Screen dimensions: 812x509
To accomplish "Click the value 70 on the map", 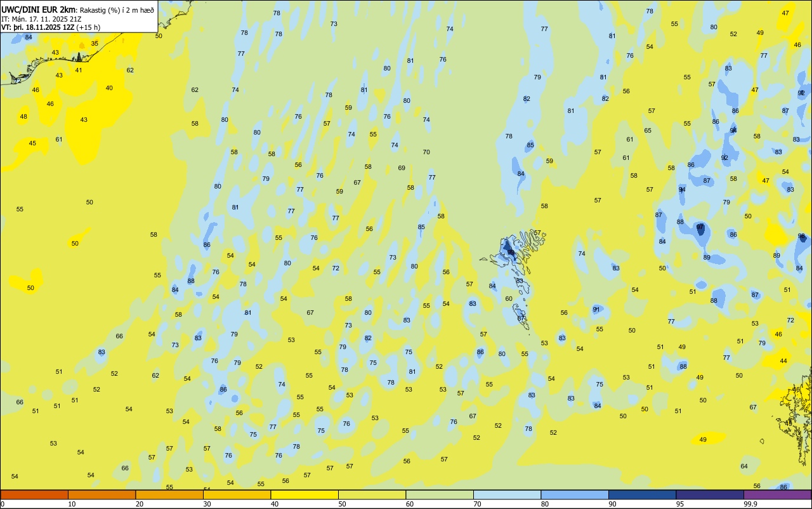I will [x=426, y=152].
